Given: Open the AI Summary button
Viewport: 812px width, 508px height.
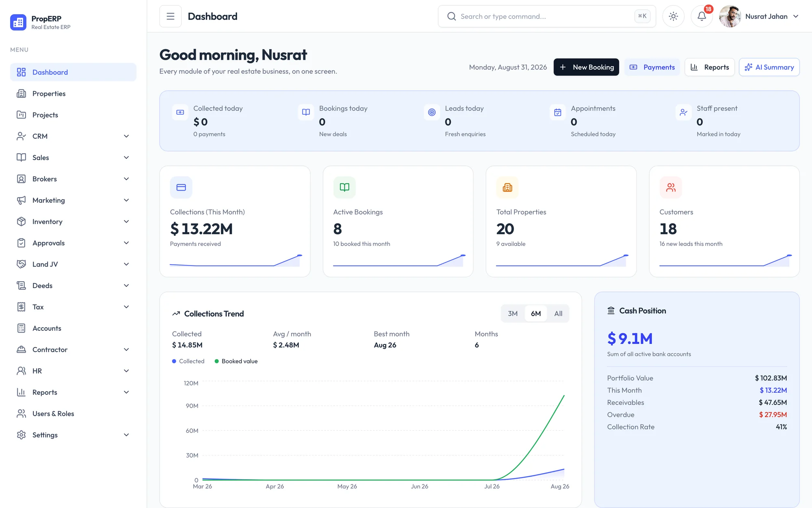Looking at the screenshot, I should pos(769,67).
